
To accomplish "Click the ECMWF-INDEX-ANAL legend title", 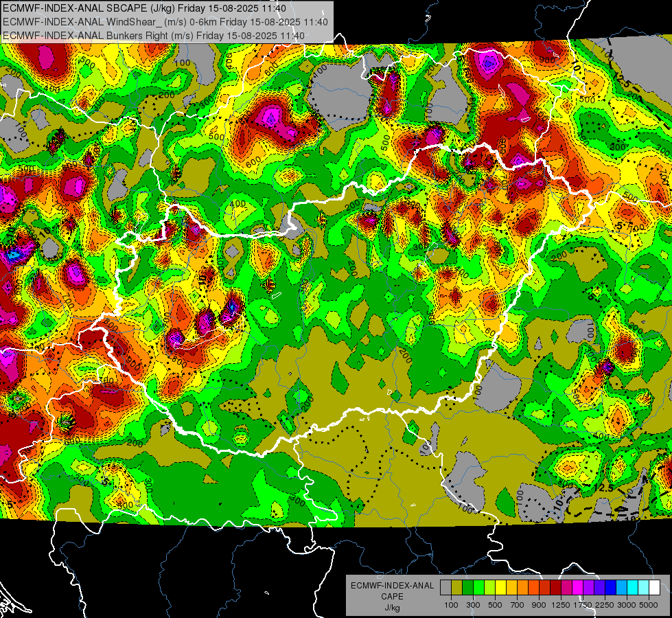I will click(x=392, y=586).
